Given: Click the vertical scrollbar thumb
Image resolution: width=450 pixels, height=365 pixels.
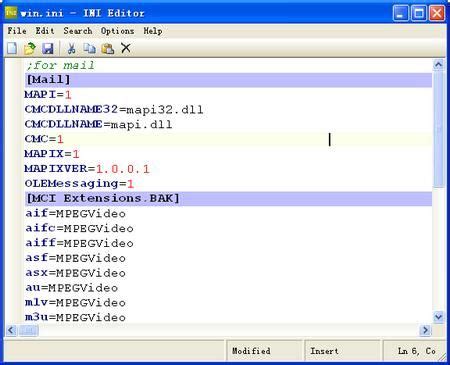Looking at the screenshot, I should [439, 129].
